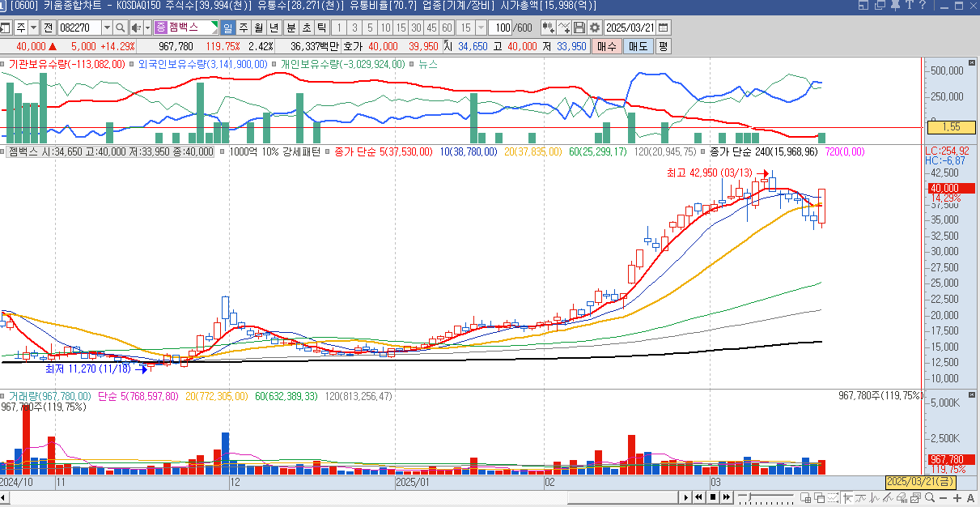The width and height of the screenshot is (980, 507).
Task: Click the fast-forward button in bottom bar
Action: (727, 497)
